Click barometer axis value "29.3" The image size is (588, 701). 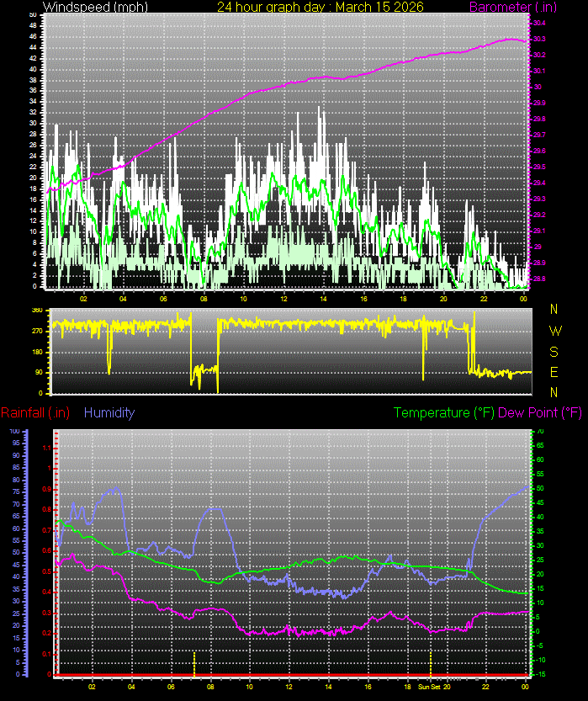539,199
